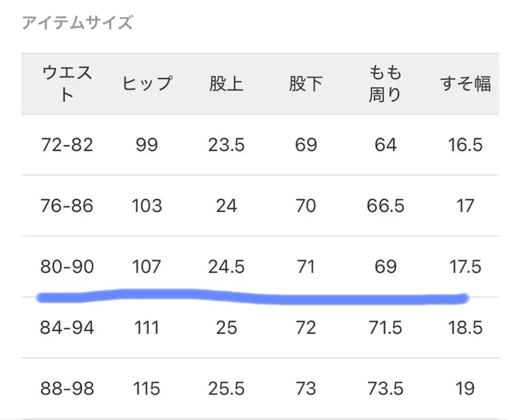Select the 76-86 waist size cell
The height and width of the screenshot is (420, 507).
[67, 206]
